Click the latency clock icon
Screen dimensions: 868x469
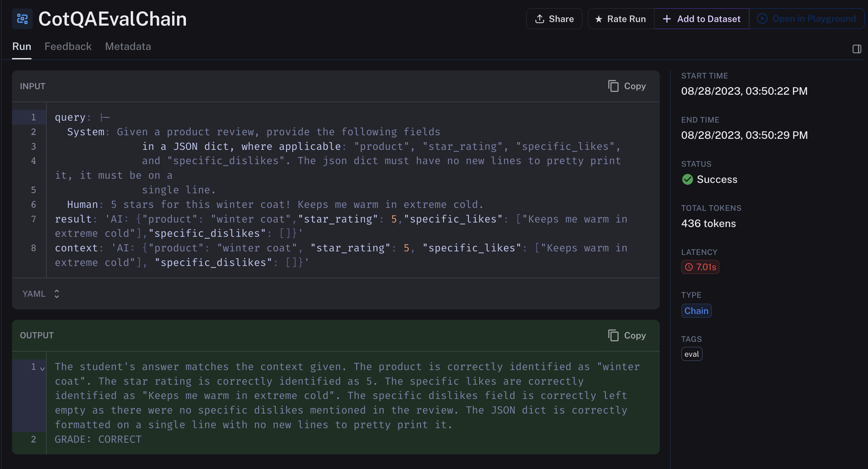click(x=689, y=267)
